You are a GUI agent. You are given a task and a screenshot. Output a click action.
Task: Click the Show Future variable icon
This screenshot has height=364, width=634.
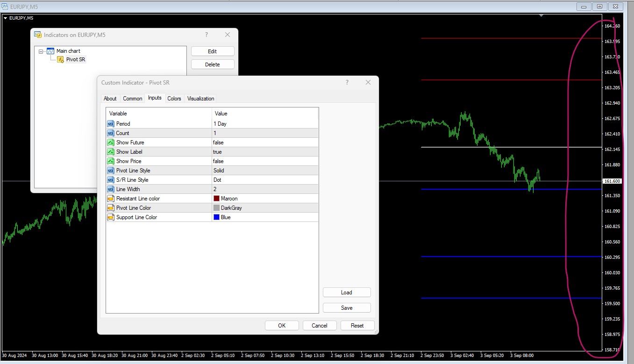click(x=111, y=143)
